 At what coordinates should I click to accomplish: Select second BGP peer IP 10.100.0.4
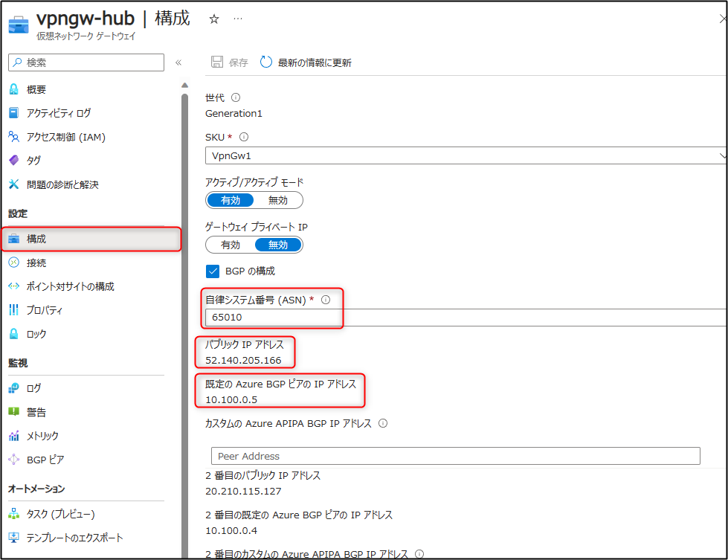pyautogui.click(x=231, y=531)
